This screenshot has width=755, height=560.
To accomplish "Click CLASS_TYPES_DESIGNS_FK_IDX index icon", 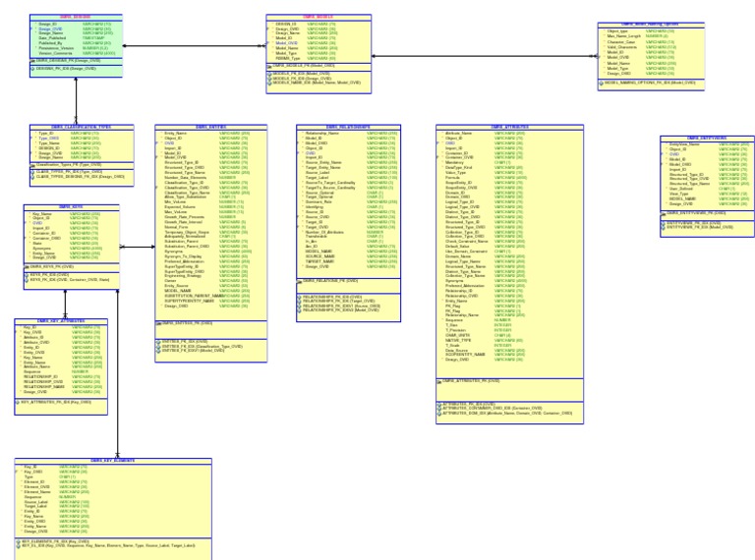I will [x=33, y=177].
